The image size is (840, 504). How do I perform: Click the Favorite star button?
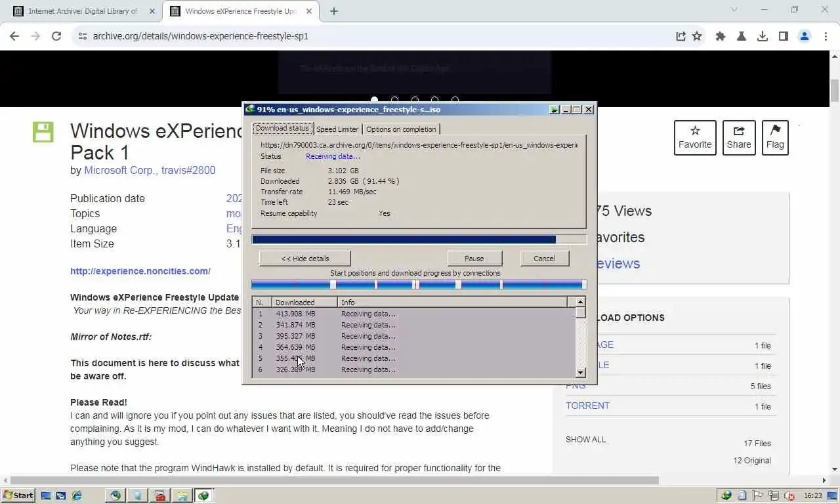point(695,138)
